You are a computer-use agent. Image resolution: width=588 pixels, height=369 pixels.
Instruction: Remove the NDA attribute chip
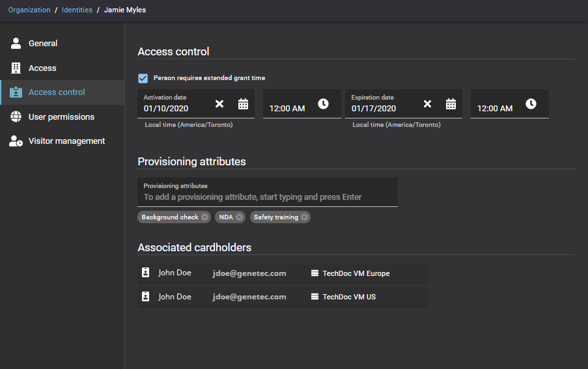pos(239,217)
